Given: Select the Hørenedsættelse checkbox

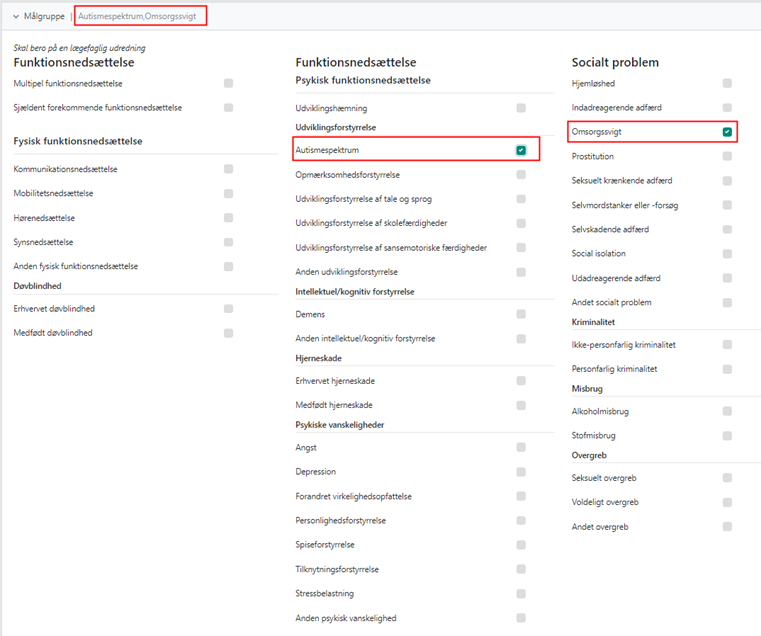Looking at the screenshot, I should [229, 218].
